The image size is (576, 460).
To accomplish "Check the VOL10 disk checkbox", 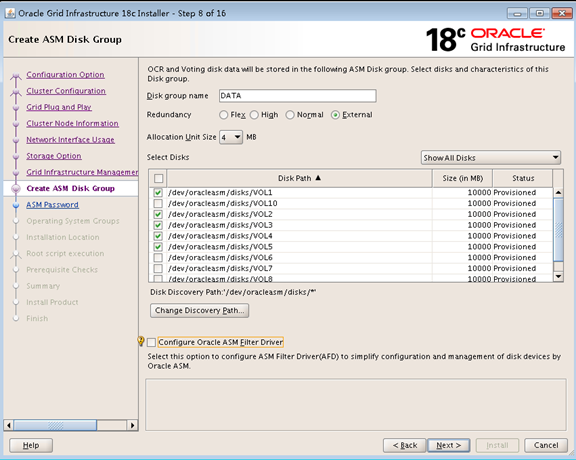I will pos(158,203).
